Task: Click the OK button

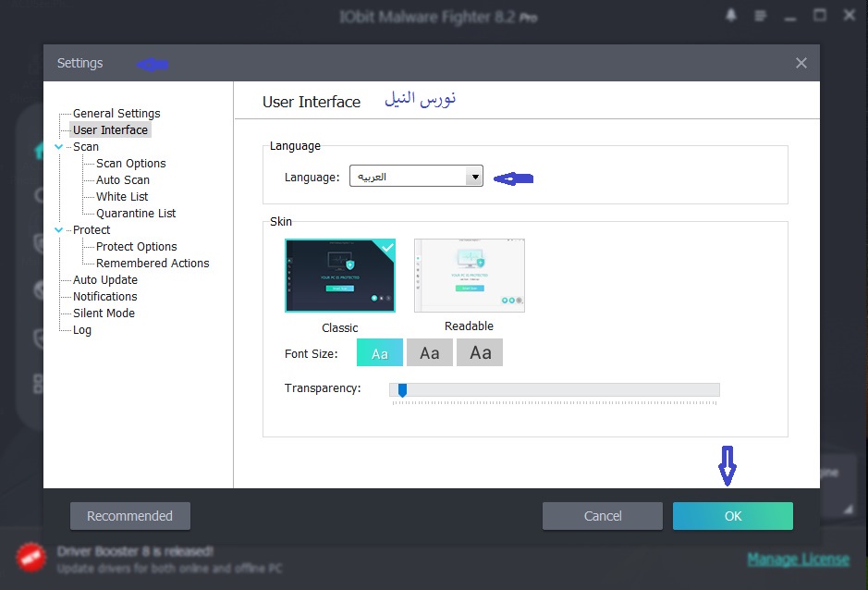Action: pos(732,516)
